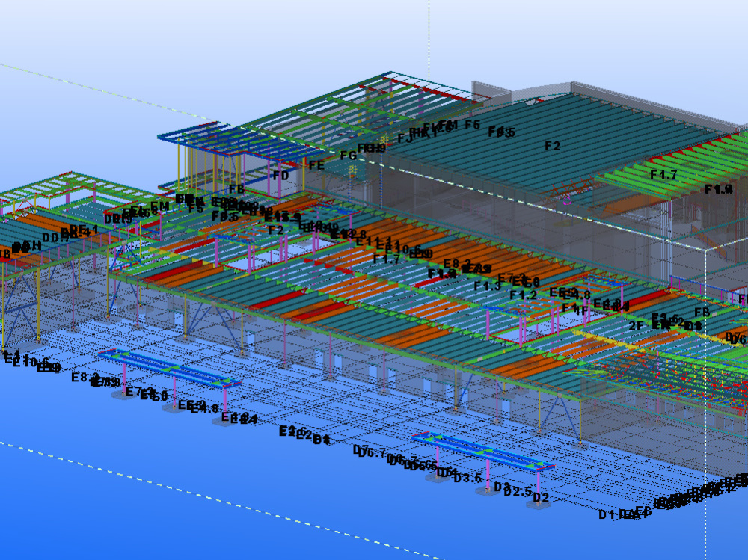
Task: Click the 'F1.2' grid label
Action: pos(524,295)
